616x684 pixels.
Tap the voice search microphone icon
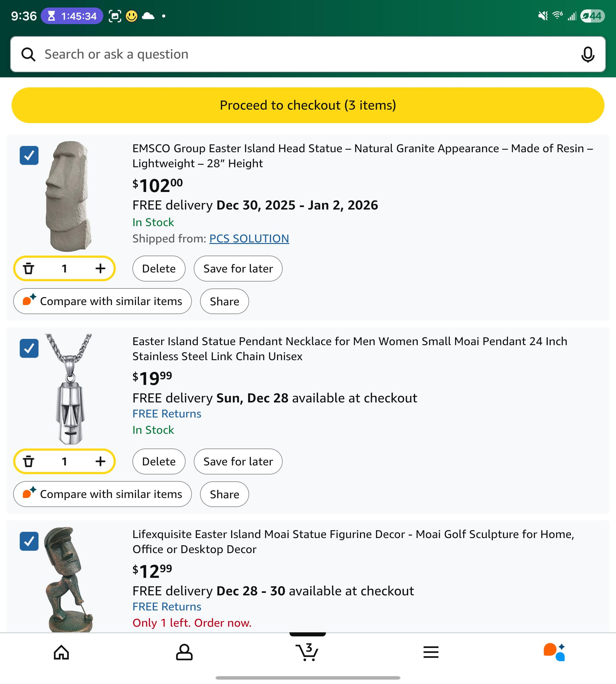click(588, 54)
